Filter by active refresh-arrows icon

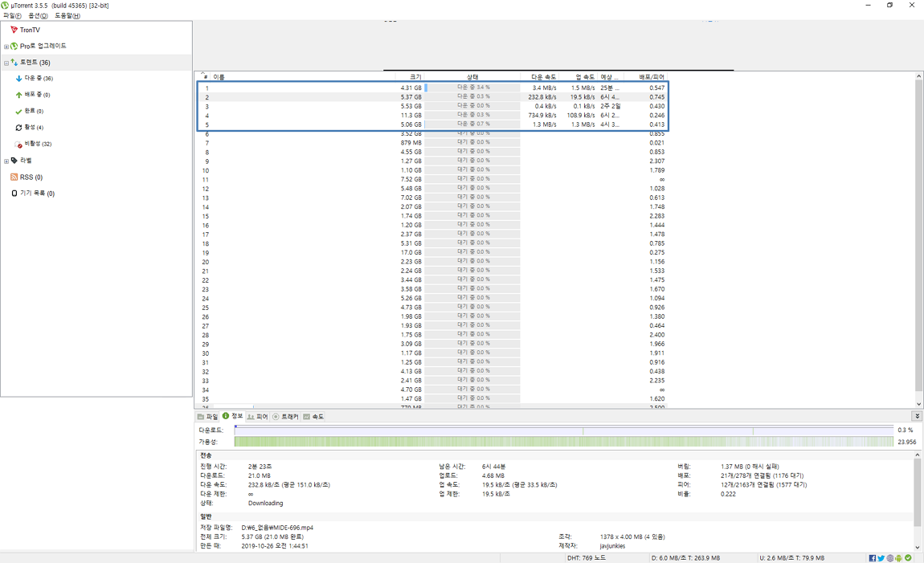tap(18, 127)
